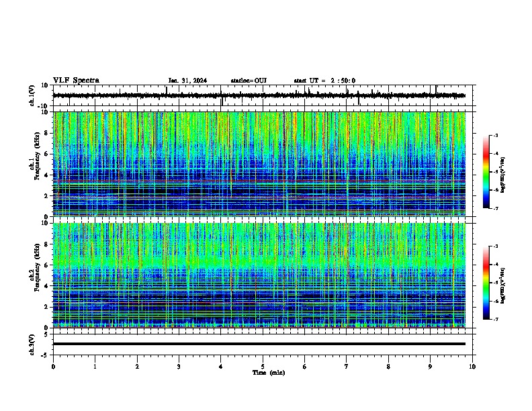Click the time axis tick label 3
Viewport: 532px width, 411px height.
click(x=179, y=367)
